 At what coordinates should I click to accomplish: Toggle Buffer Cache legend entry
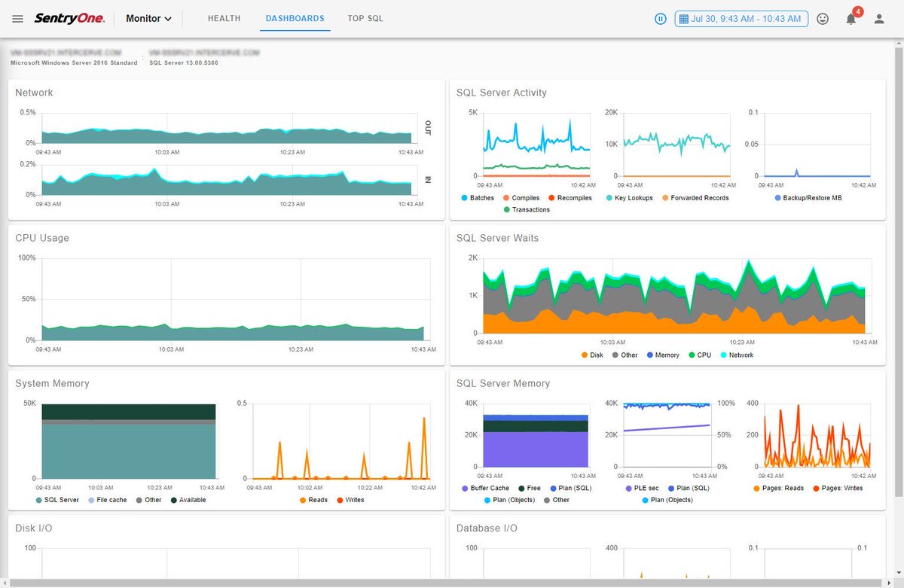[x=485, y=489]
